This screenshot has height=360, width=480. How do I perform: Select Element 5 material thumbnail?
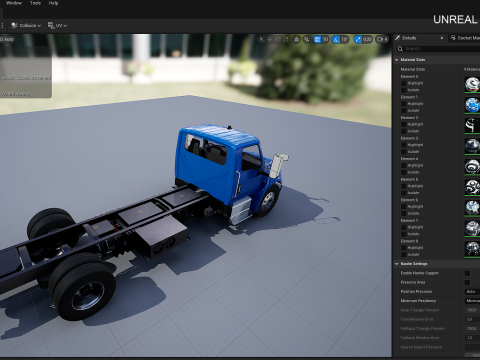pyautogui.click(x=472, y=187)
